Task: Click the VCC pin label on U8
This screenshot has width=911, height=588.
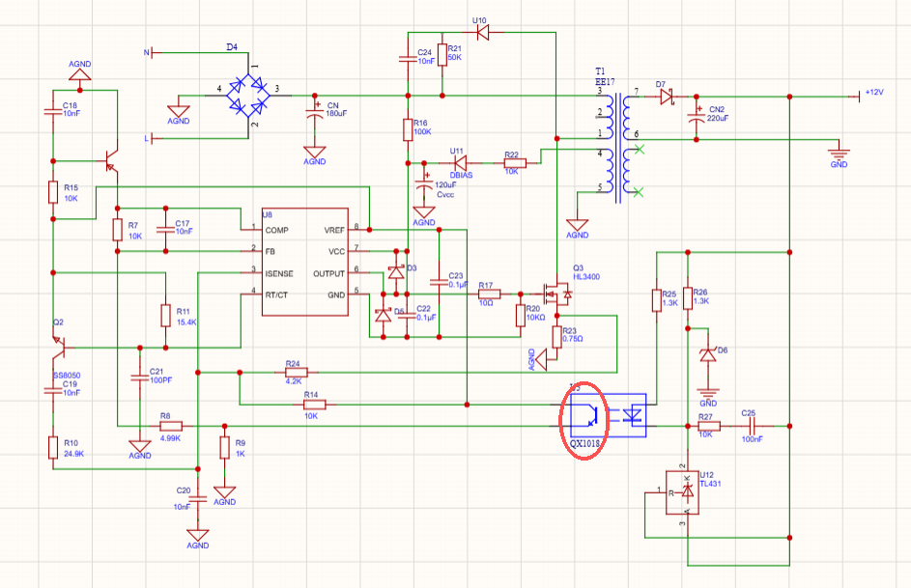Action: pos(337,252)
